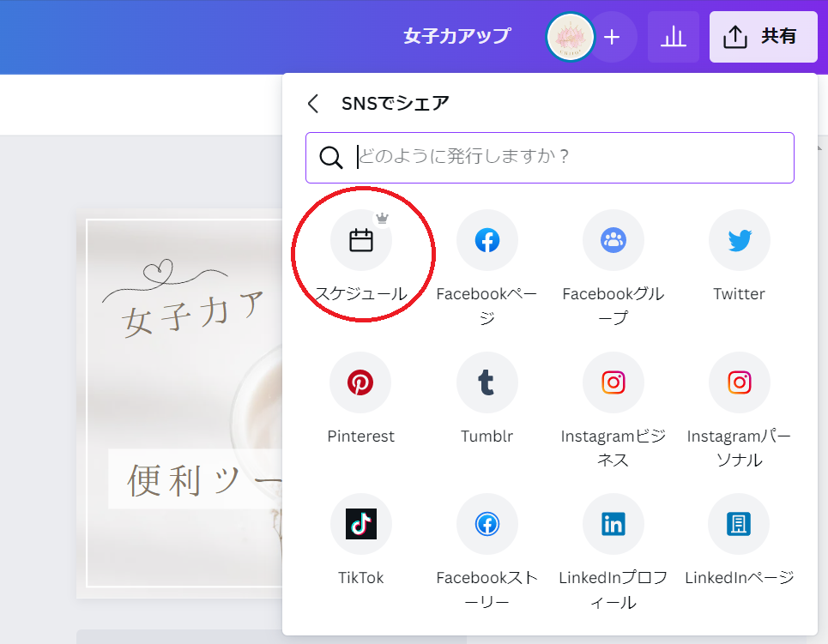Viewport: 828px width, 644px height.
Task: Go back using the left chevron arrow
Action: pyautogui.click(x=313, y=104)
